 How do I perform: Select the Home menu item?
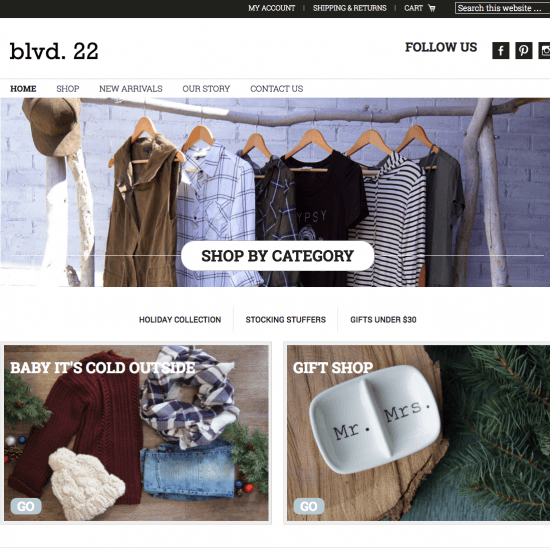point(23,89)
